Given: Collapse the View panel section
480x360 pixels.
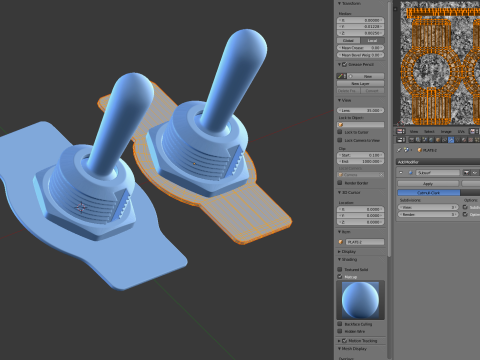Looking at the screenshot, I should tap(339, 100).
